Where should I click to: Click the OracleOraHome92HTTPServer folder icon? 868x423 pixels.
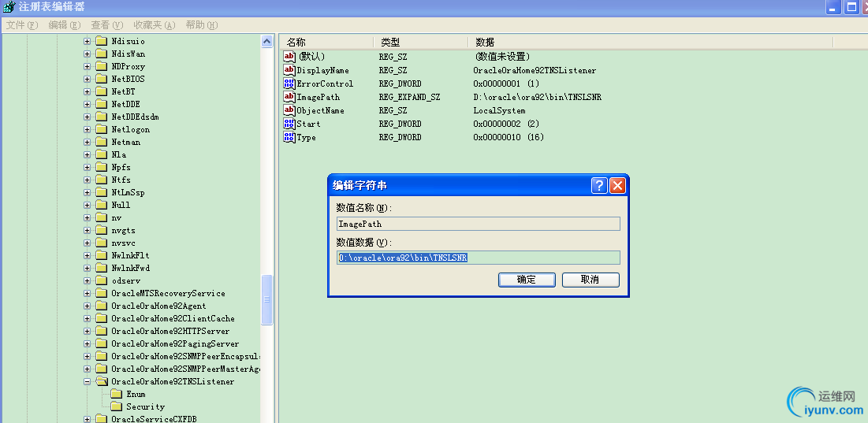[101, 331]
